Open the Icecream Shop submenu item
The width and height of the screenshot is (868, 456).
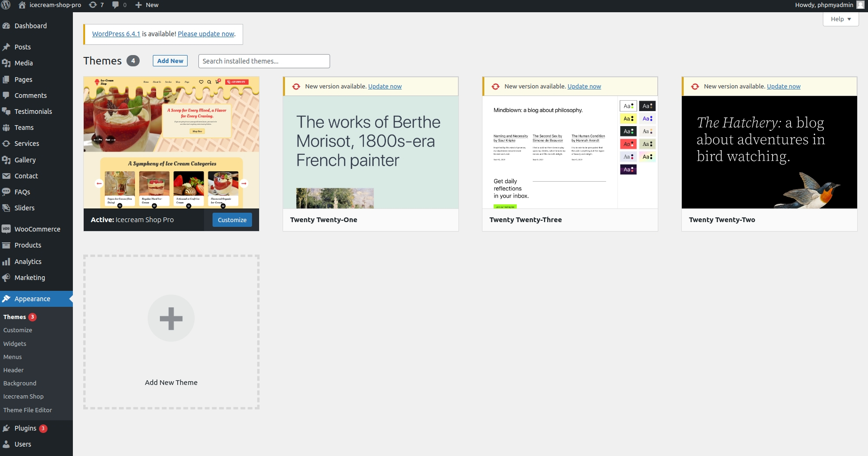24,397
